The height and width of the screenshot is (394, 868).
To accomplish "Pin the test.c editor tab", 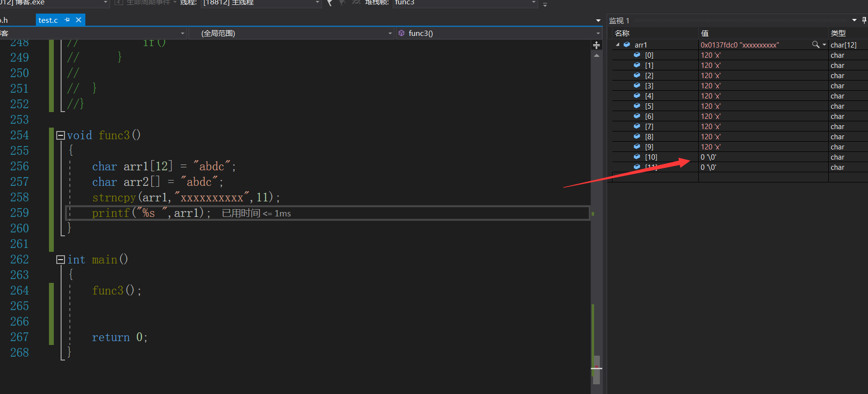I will (x=67, y=20).
